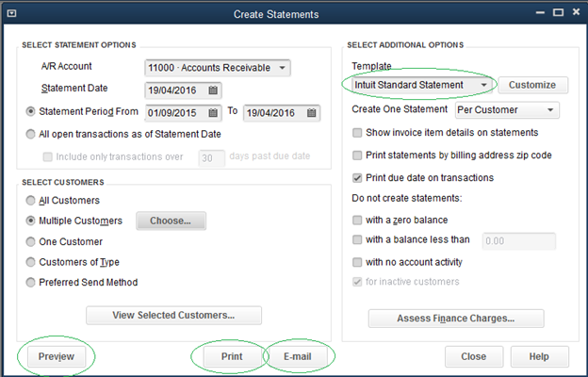Open the Statement Date calendar picker
588x377 pixels.
coord(214,90)
